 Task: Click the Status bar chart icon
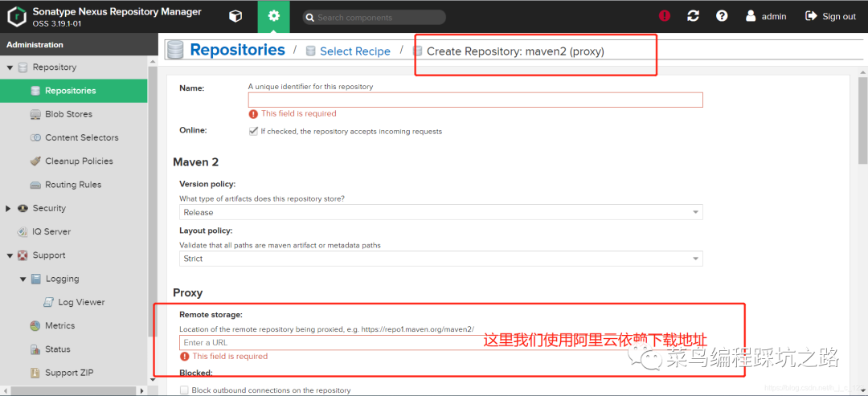click(x=35, y=349)
